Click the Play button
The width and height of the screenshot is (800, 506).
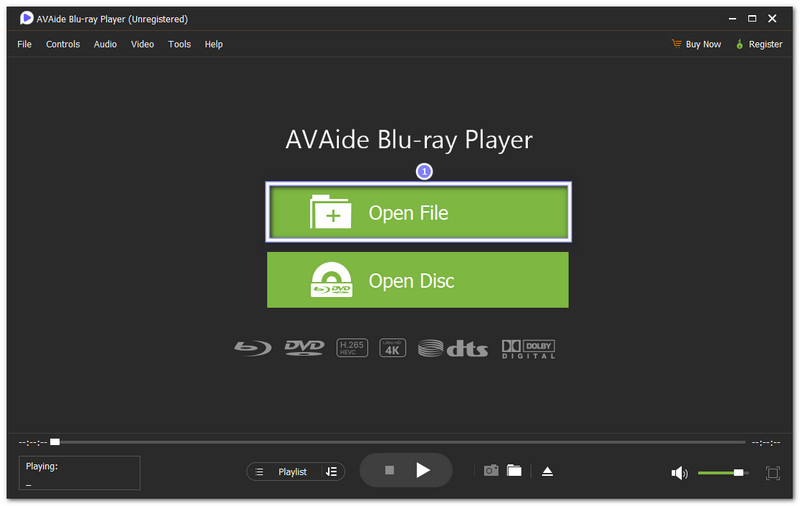click(x=423, y=470)
